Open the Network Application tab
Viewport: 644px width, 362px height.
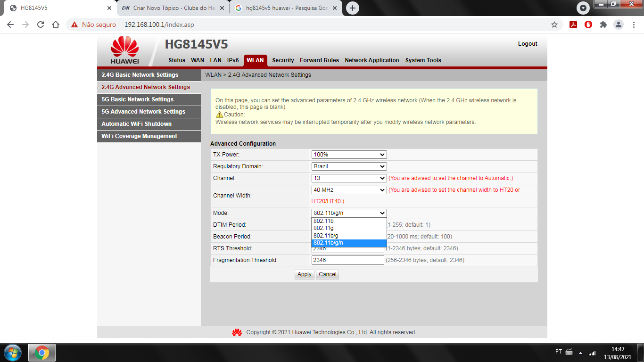pos(372,60)
